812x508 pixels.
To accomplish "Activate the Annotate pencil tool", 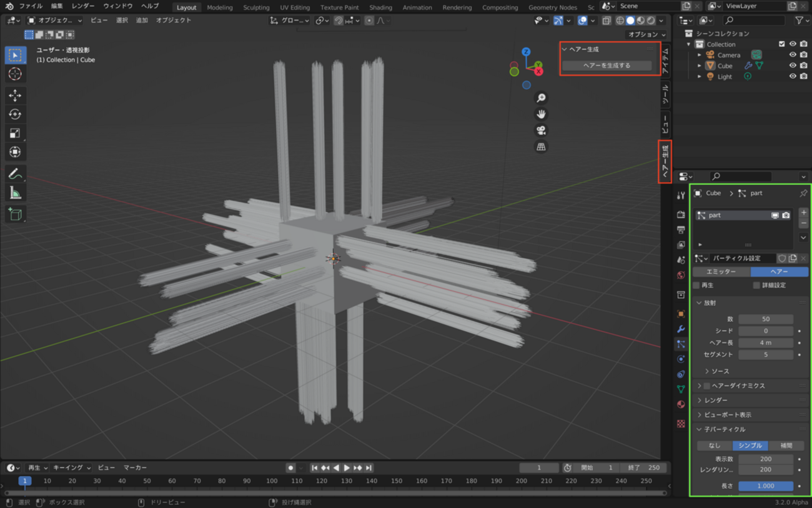I will point(15,174).
